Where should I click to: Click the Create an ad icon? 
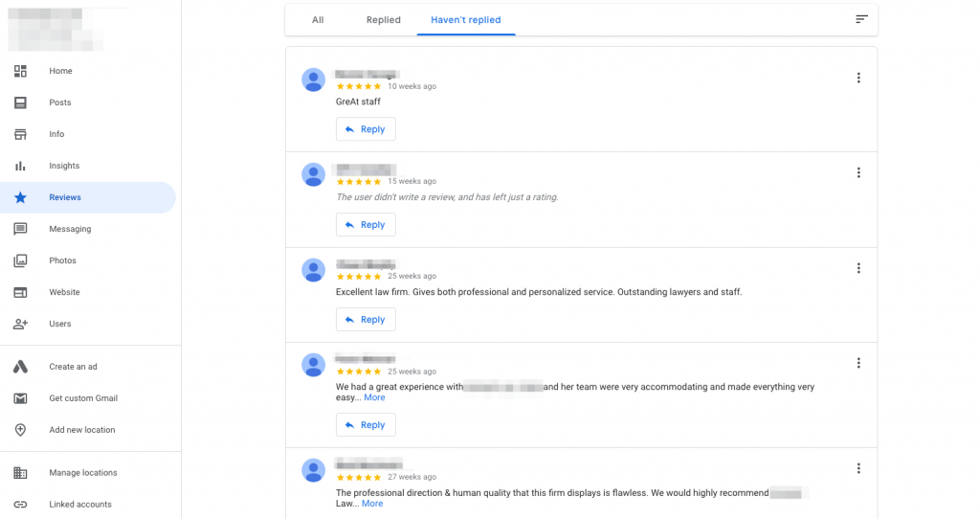[20, 367]
